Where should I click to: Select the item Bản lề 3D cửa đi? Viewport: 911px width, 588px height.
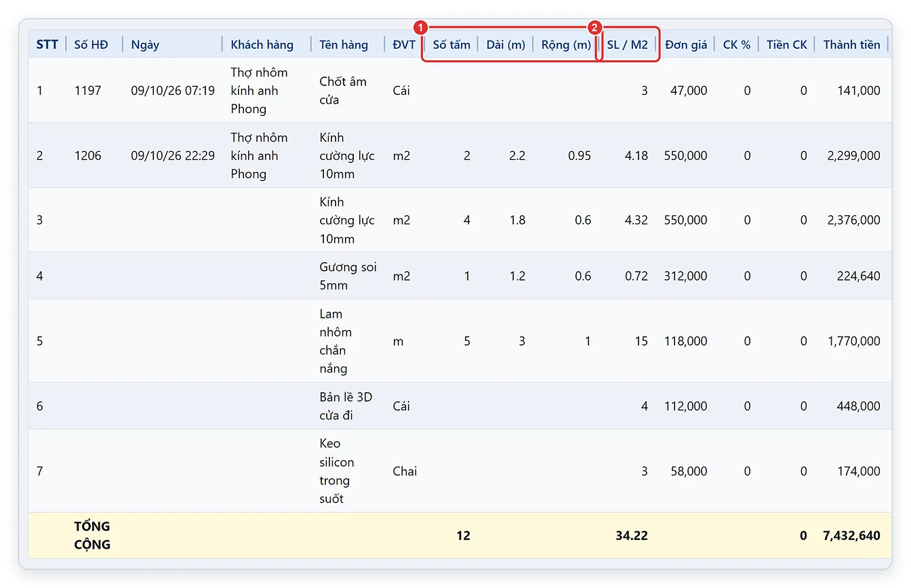[x=346, y=406]
